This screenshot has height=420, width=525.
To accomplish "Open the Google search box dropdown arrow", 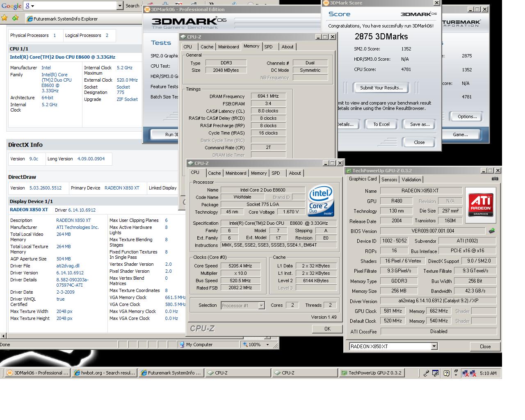I will pos(120,6).
